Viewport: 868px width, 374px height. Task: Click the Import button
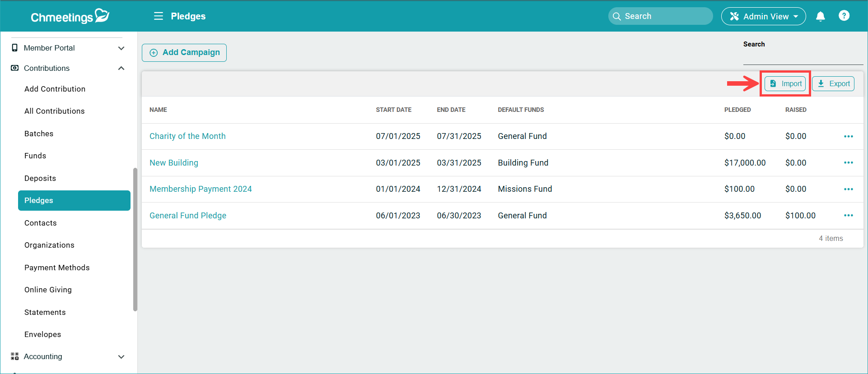coord(785,84)
